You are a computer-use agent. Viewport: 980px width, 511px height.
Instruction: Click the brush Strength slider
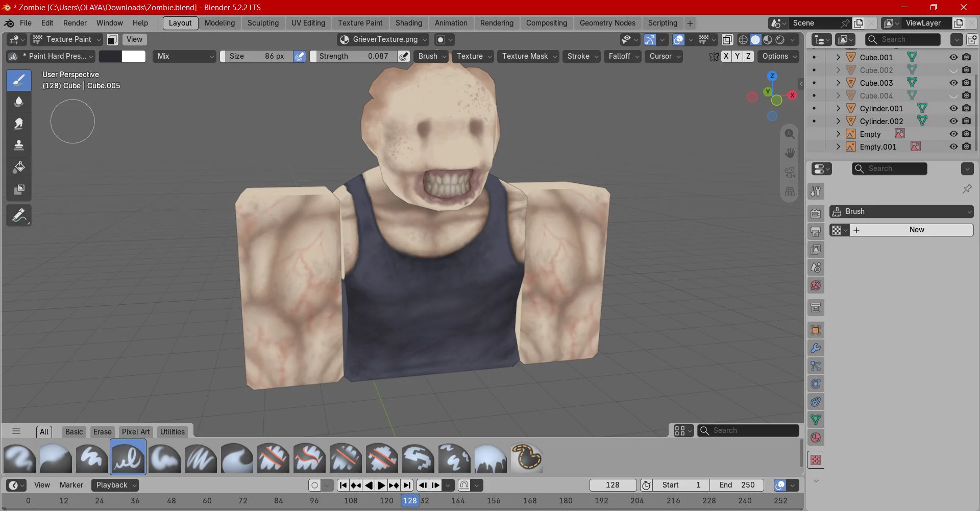pyautogui.click(x=353, y=56)
